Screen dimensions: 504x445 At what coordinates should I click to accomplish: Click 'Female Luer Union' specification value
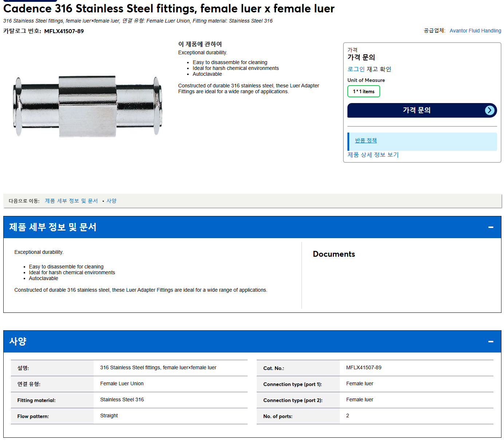tap(122, 384)
